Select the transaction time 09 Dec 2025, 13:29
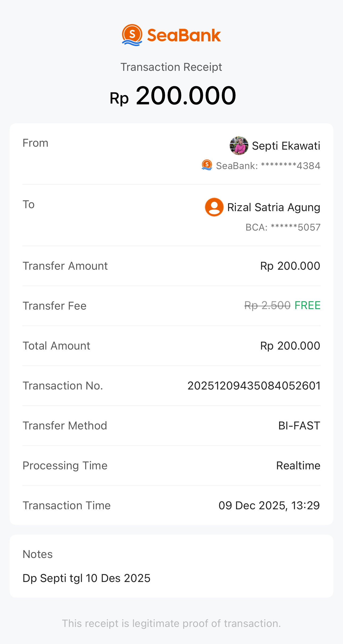 [x=269, y=506]
